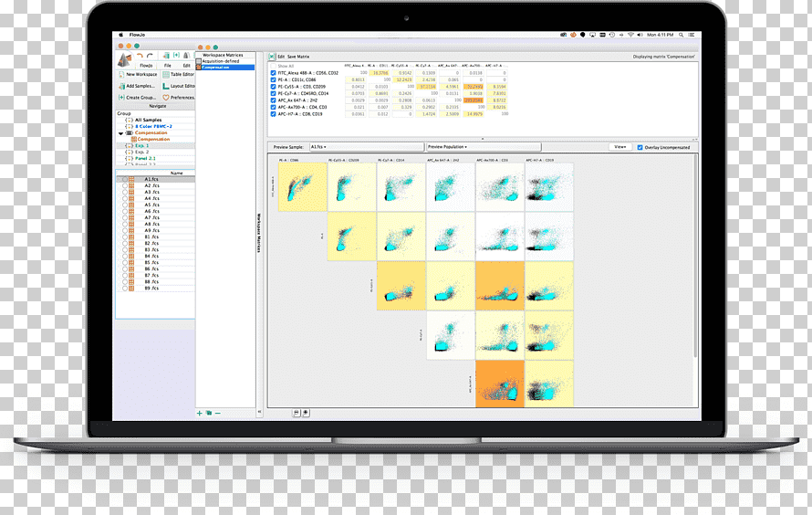Uncheck PE-Cy7-A CD45RO checkbox
Screen dimensions: 812x515
(x=273, y=93)
